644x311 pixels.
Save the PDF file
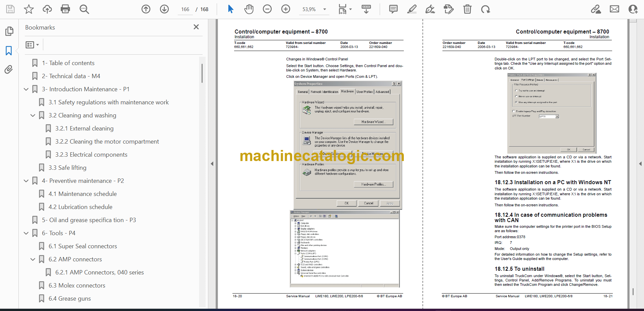[x=10, y=9]
